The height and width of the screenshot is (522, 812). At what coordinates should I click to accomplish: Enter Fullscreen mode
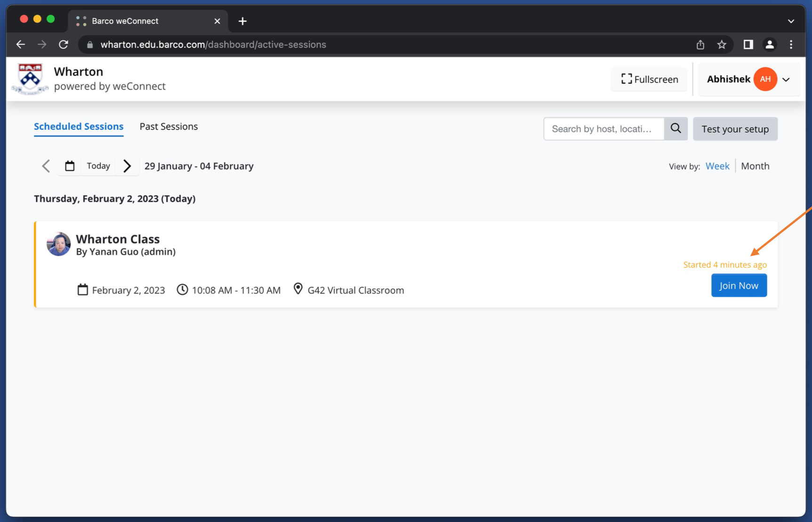(x=649, y=79)
